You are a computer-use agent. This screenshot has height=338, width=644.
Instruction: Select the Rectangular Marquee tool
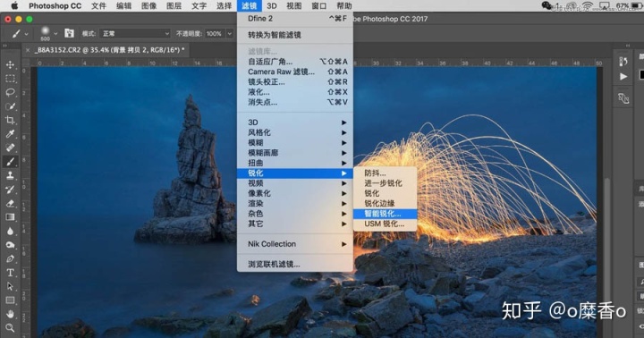tap(10, 79)
